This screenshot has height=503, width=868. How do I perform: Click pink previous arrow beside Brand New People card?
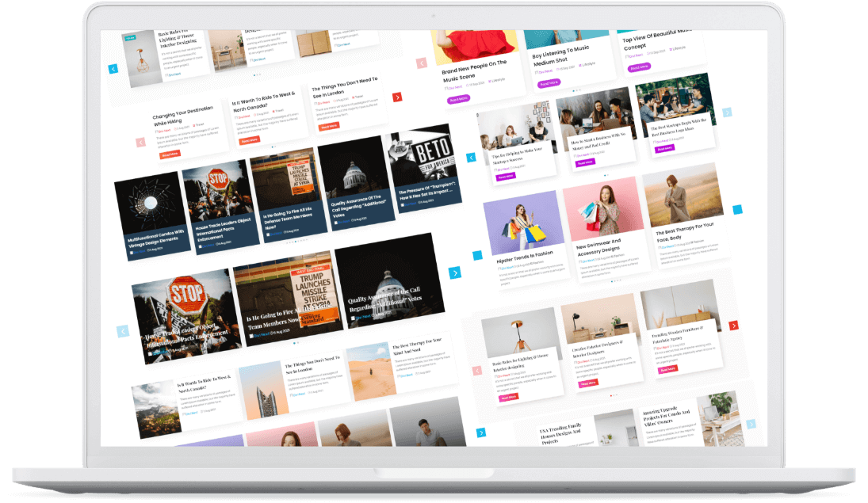[422, 63]
